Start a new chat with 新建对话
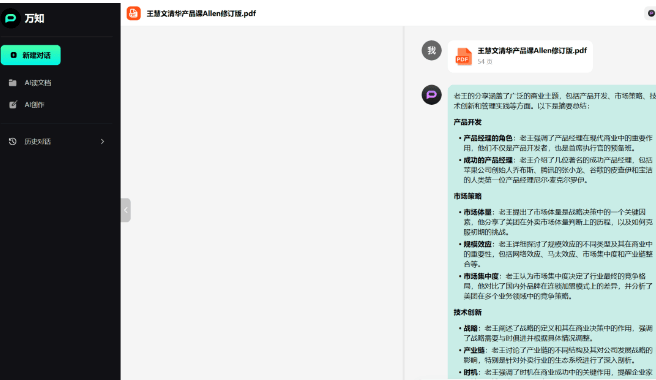Image resolution: width=656 pixels, height=380 pixels. pos(31,55)
